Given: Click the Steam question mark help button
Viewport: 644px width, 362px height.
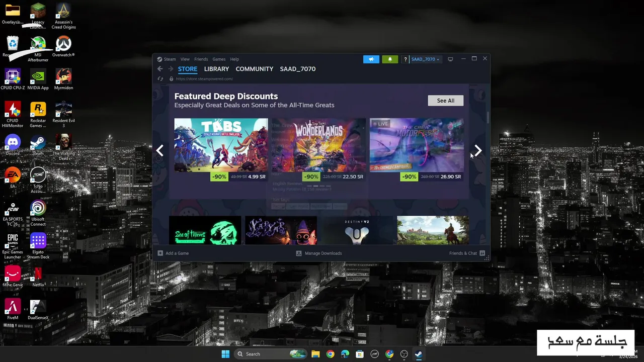Looking at the screenshot, I should tap(405, 59).
